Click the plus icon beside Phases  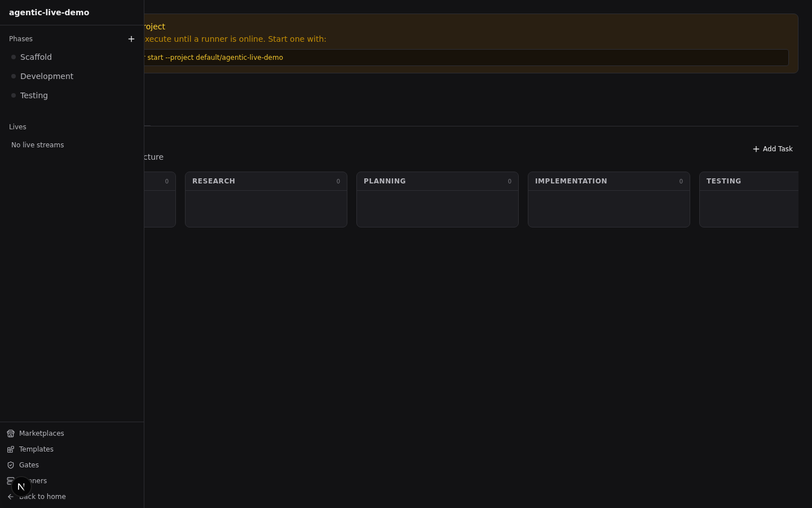point(131,39)
